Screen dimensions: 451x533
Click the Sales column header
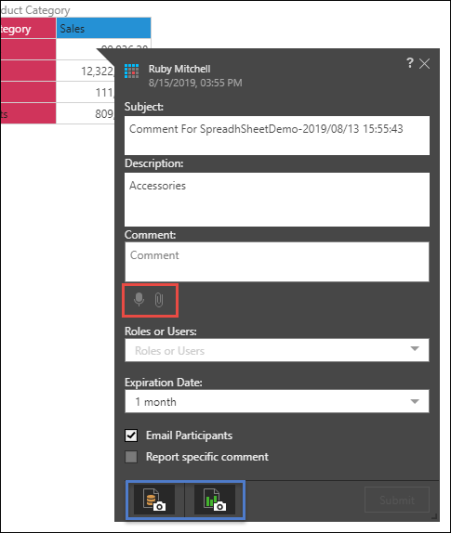104,28
